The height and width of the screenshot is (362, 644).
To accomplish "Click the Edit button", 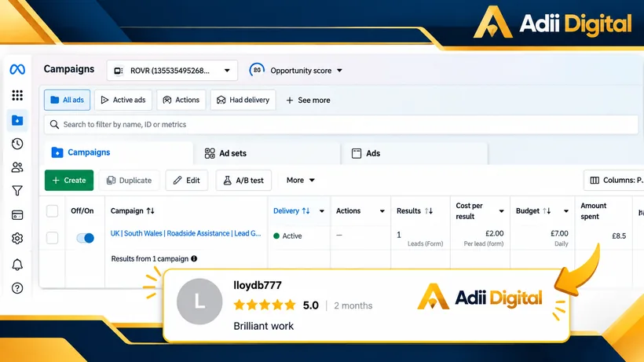I will [186, 180].
